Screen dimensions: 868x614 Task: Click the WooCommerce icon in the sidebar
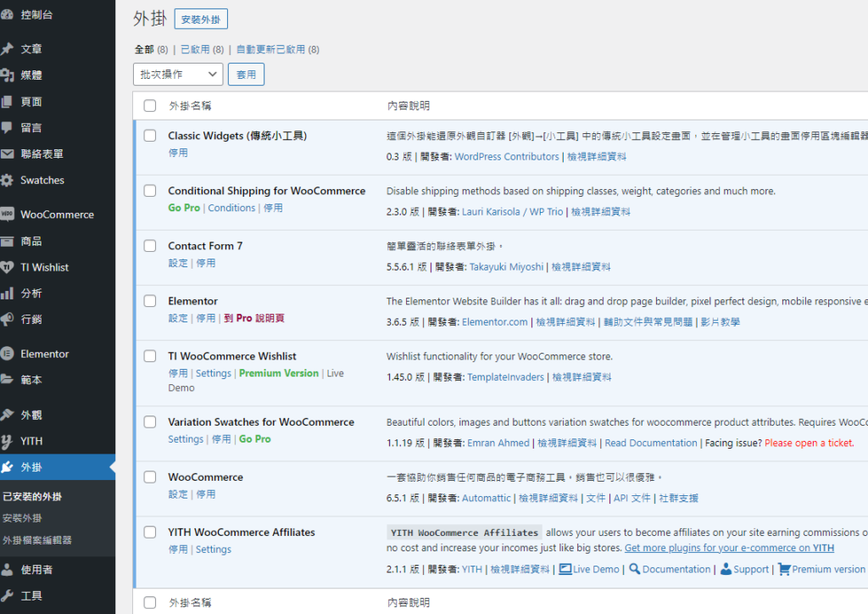(7, 215)
